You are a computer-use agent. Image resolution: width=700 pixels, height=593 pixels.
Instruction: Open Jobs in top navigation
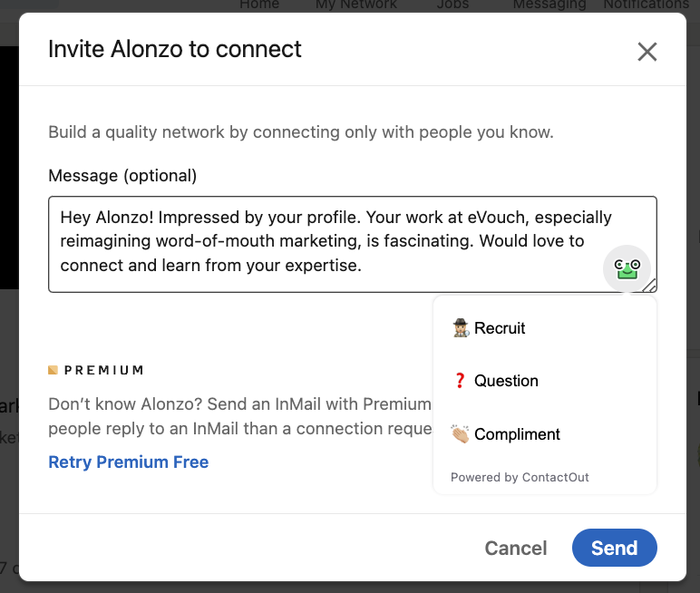click(452, 5)
